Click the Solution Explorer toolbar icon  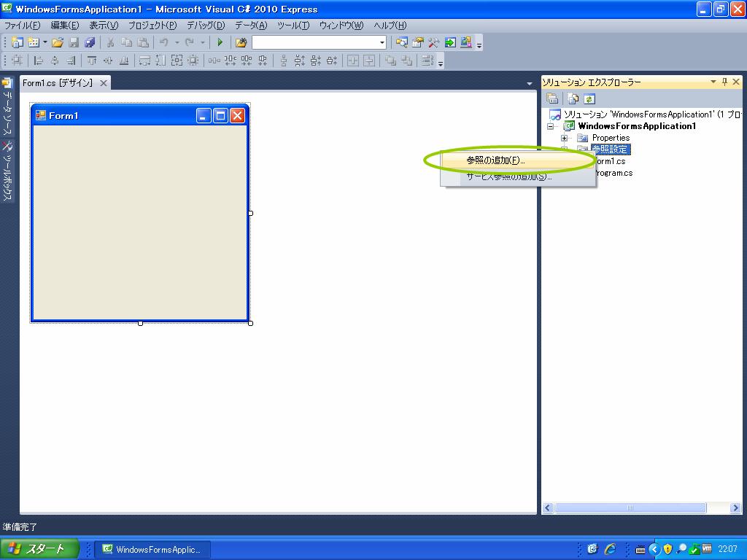(401, 43)
